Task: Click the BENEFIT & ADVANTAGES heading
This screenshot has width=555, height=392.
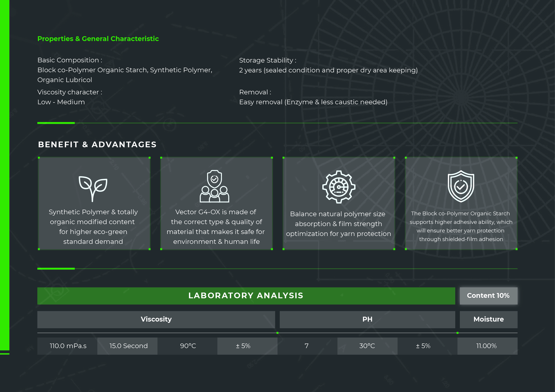Action: [97, 144]
